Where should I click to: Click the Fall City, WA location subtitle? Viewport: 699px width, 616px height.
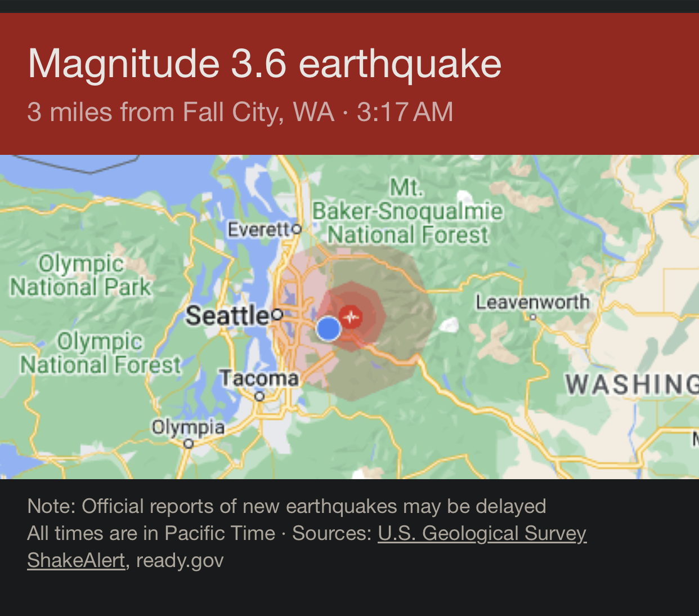point(240,111)
